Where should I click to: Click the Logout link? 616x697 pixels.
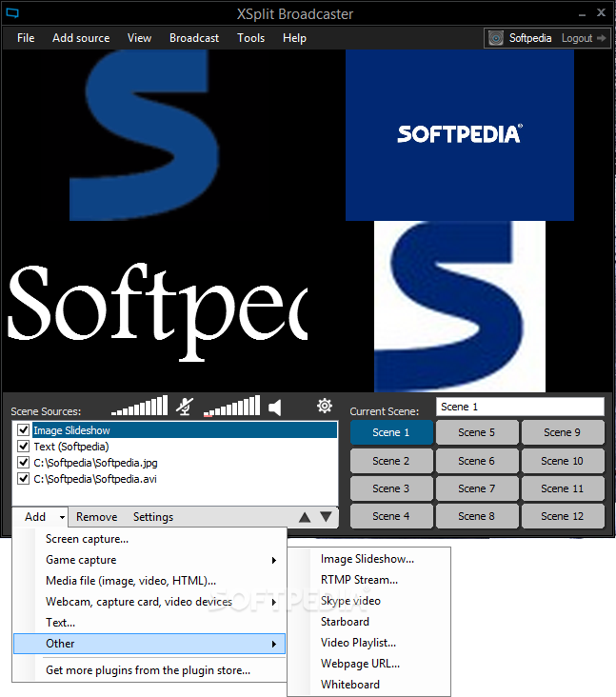pos(577,38)
